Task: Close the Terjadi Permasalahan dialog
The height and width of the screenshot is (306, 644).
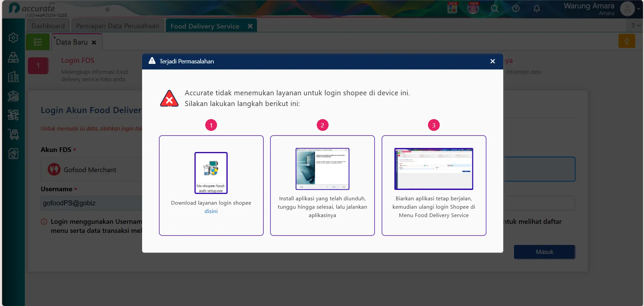Action: point(492,61)
